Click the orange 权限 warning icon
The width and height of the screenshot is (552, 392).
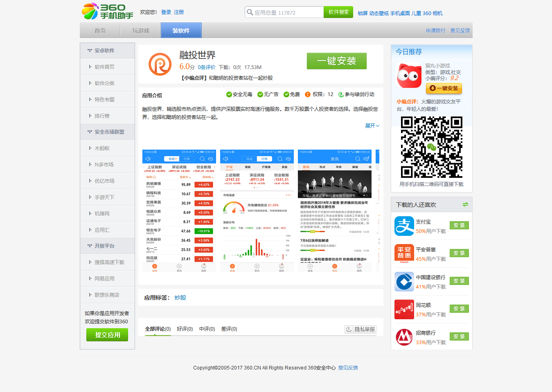point(308,94)
